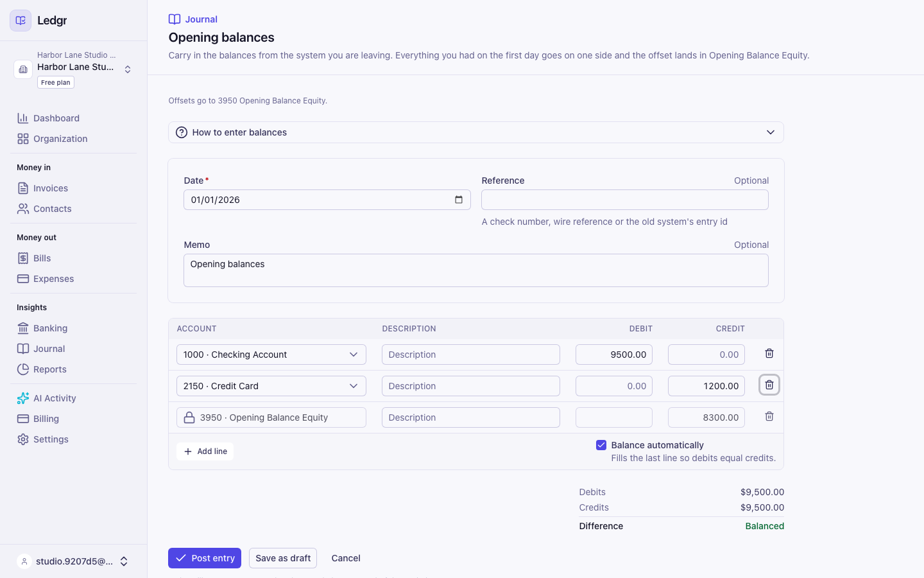The width and height of the screenshot is (924, 578).
Task: Click the 9500.00 debit field
Action: coord(614,355)
